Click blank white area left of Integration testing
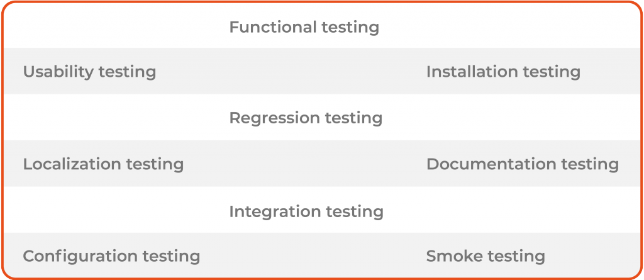The height and width of the screenshot is (280, 644). (113, 211)
